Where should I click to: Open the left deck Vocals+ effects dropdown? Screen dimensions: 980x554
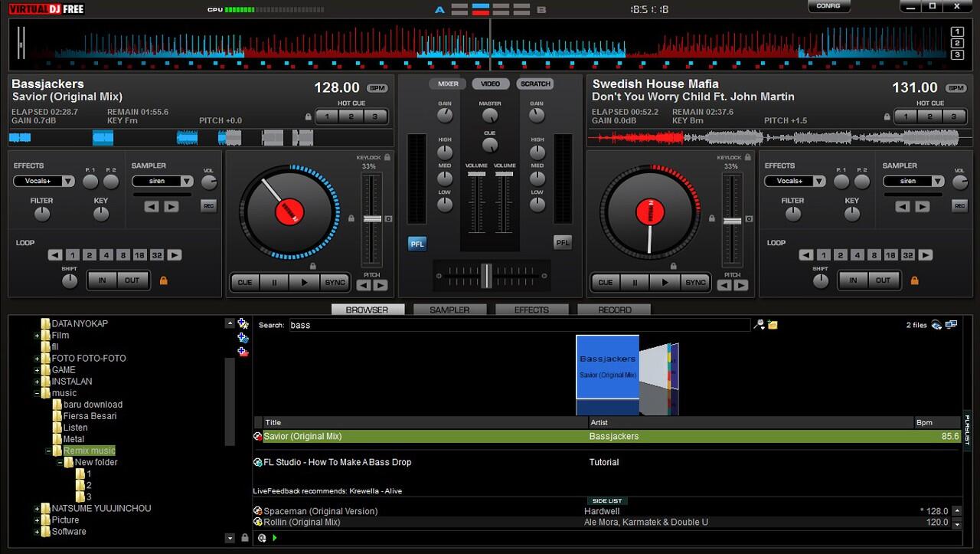[68, 182]
